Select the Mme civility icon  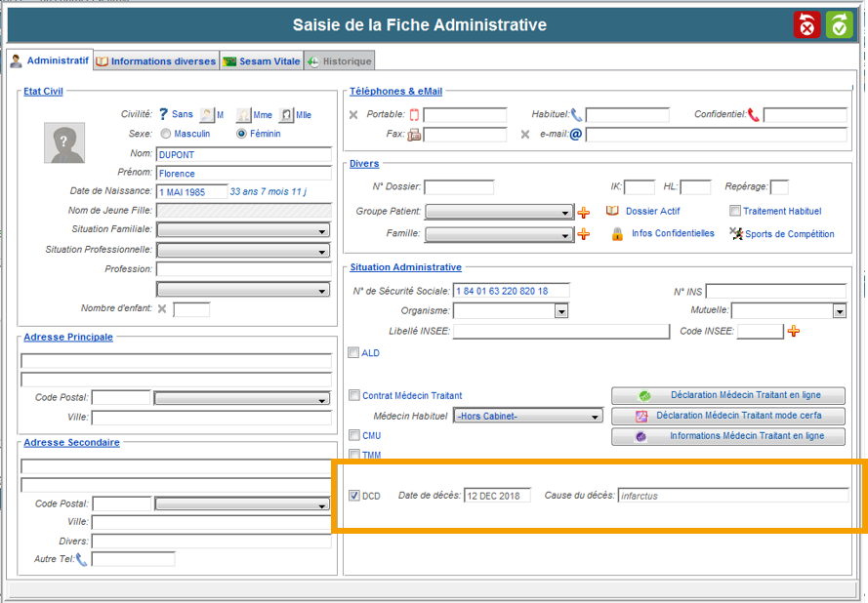point(243,115)
